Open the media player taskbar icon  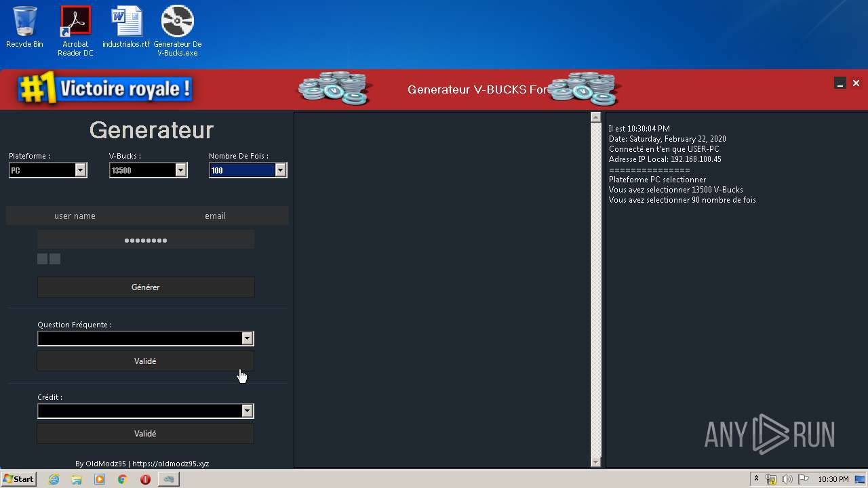(100, 479)
